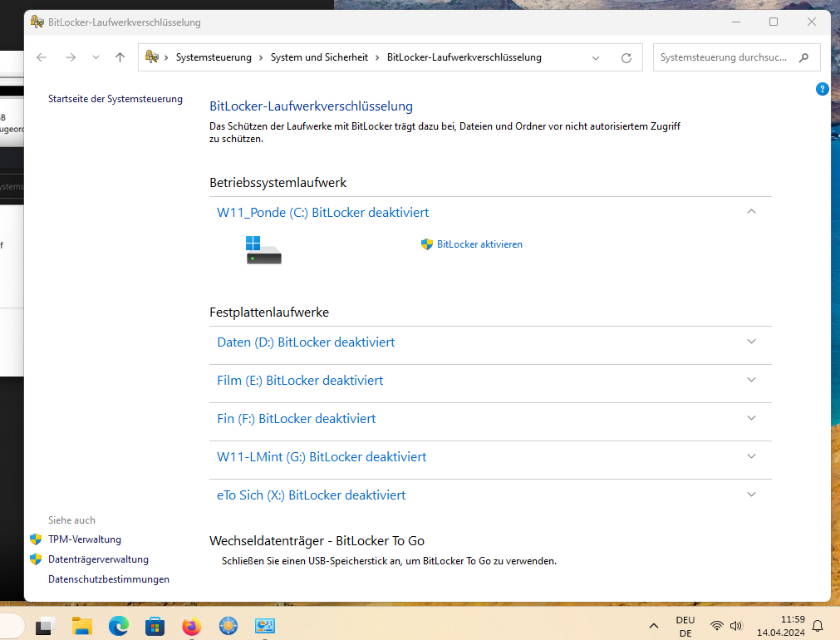Open Startseite der Systemsteuerung

pos(115,99)
